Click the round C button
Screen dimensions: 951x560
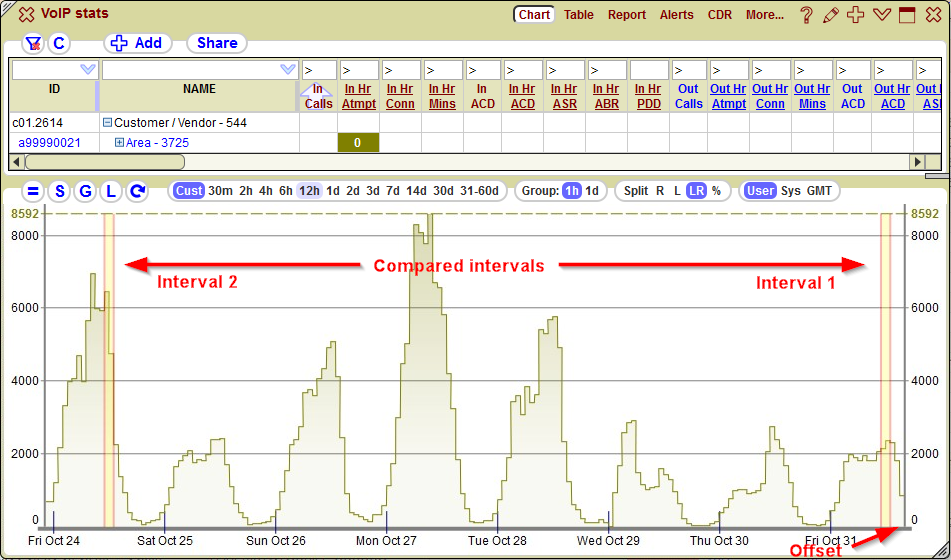(x=59, y=43)
